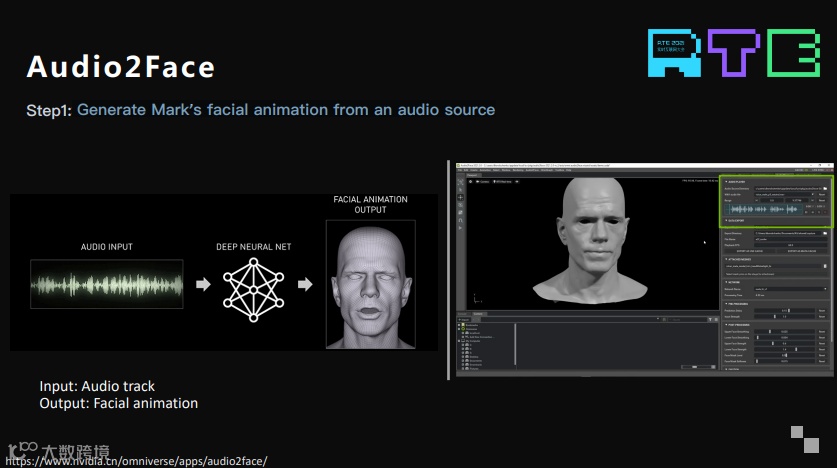The width and height of the screenshot is (837, 468).
Task: Collapse the Network section
Action: click(733, 282)
